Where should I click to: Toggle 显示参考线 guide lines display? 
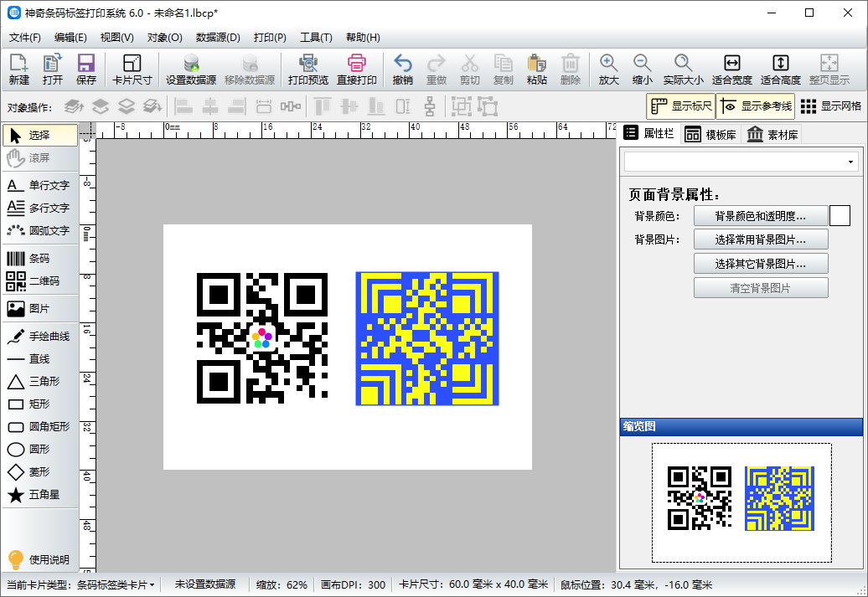tap(755, 106)
